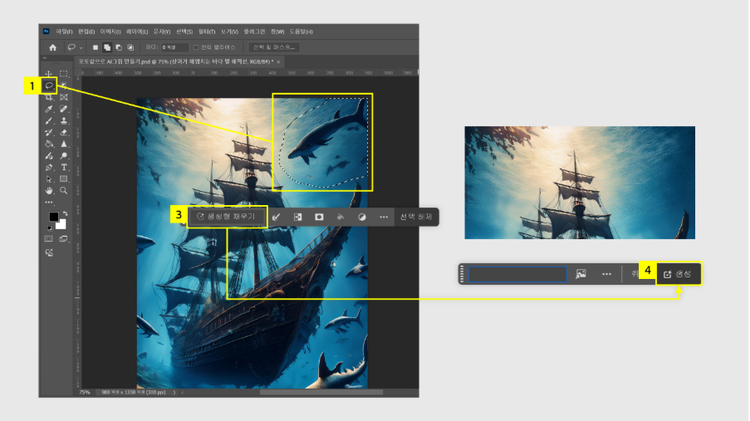Select the Eyedropper tool
The image size is (750, 421).
click(x=49, y=109)
